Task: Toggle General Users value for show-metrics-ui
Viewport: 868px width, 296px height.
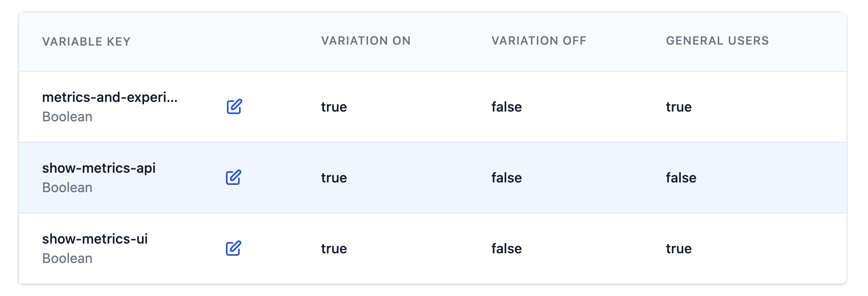Action: 678,248
